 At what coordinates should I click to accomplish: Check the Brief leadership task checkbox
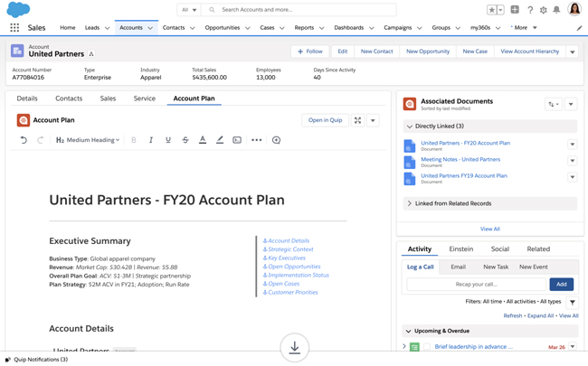[x=427, y=347]
